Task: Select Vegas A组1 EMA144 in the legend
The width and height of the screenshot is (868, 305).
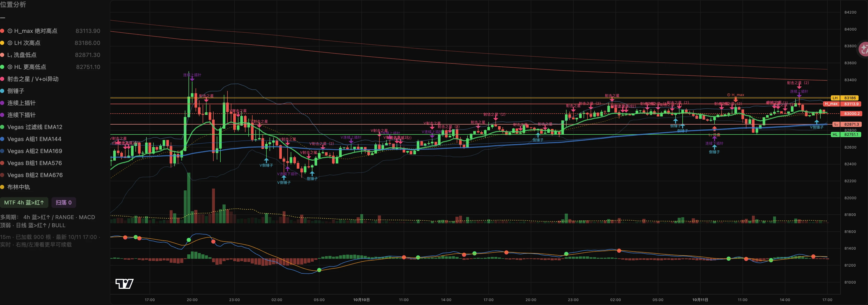Action: (31, 139)
